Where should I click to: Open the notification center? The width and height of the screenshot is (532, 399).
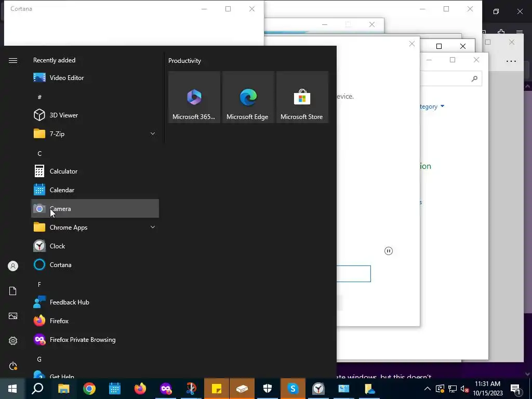(516, 389)
